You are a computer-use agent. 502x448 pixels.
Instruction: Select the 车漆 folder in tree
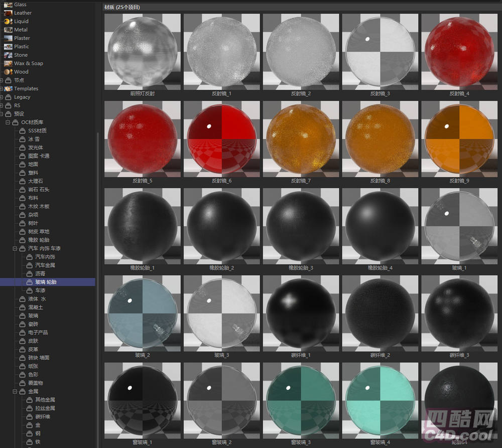coord(40,290)
